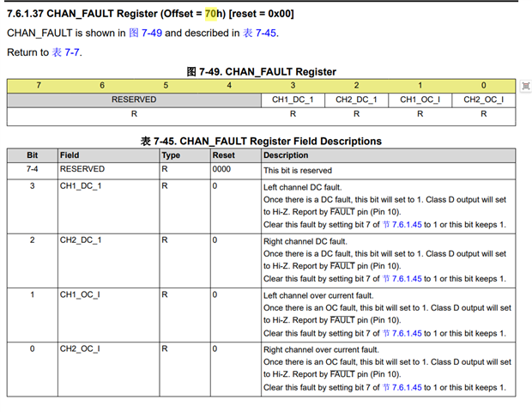Click bit number 3 in yellow header

pos(293,86)
